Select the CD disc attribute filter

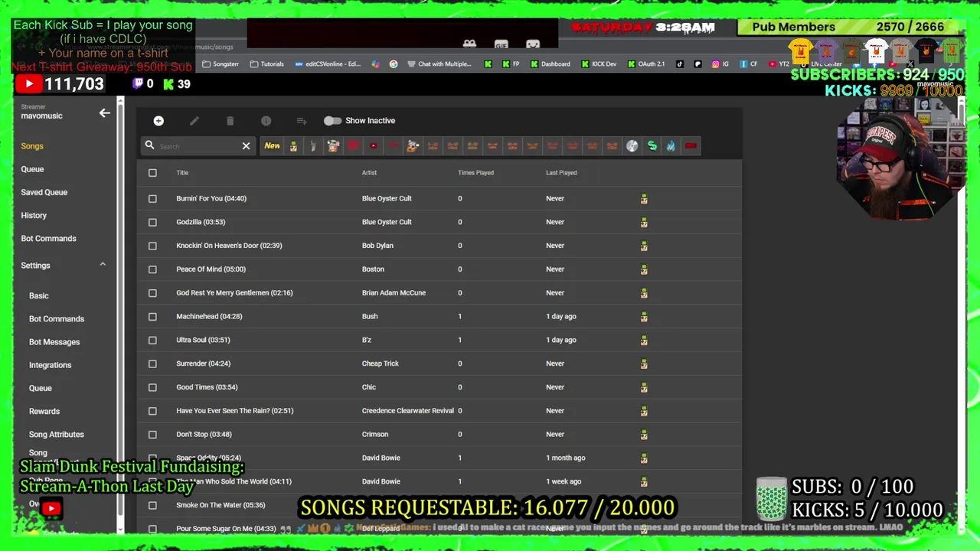click(x=632, y=145)
